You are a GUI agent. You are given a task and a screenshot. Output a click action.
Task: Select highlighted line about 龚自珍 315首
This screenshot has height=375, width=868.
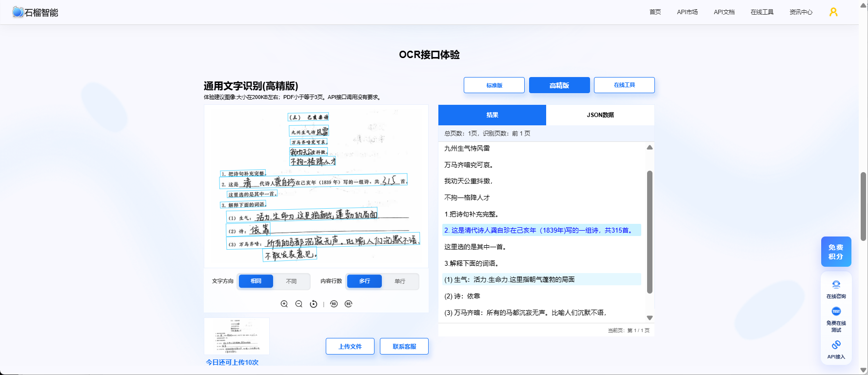(541, 230)
